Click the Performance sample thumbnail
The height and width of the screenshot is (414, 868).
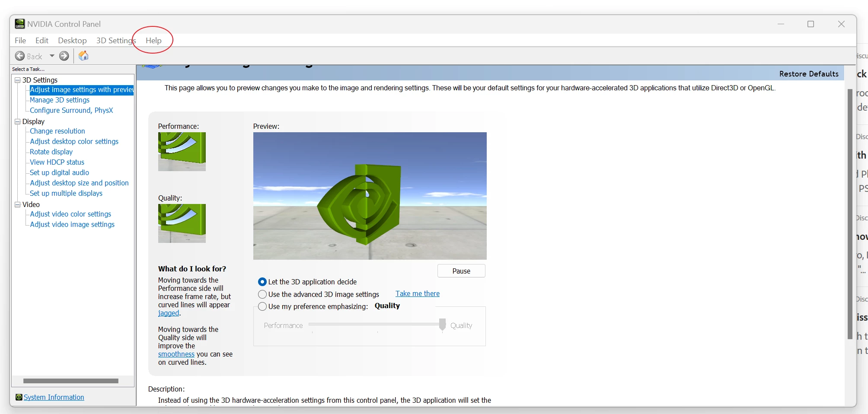182,152
